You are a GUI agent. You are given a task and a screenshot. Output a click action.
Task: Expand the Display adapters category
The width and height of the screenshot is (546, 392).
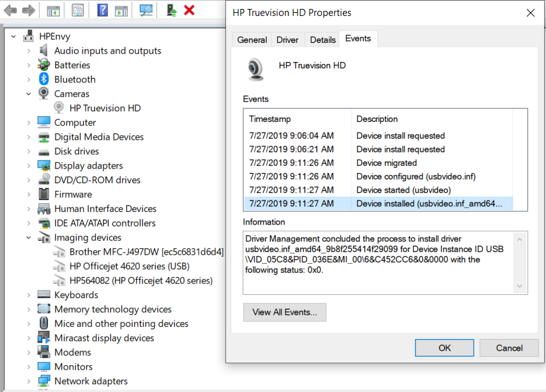tap(29, 166)
